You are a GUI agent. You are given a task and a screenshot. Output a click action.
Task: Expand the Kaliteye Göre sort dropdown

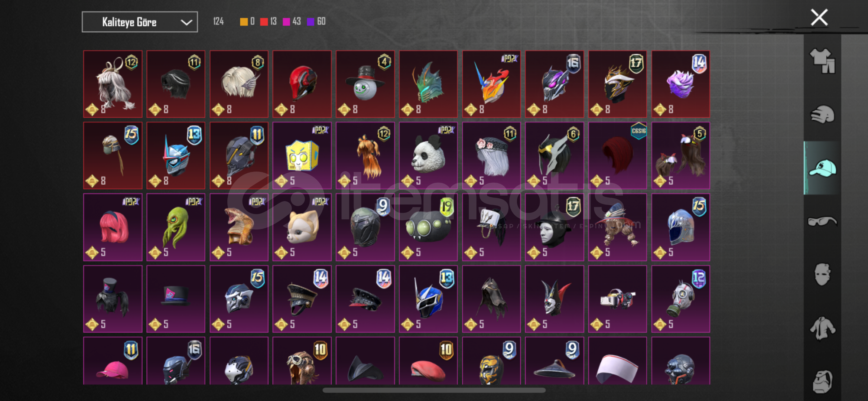(x=140, y=22)
